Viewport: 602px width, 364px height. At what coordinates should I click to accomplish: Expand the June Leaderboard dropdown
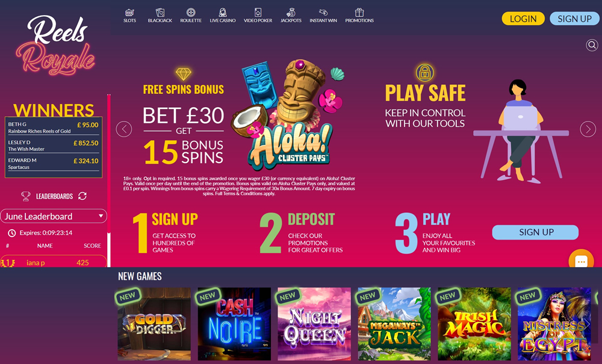[x=54, y=216]
